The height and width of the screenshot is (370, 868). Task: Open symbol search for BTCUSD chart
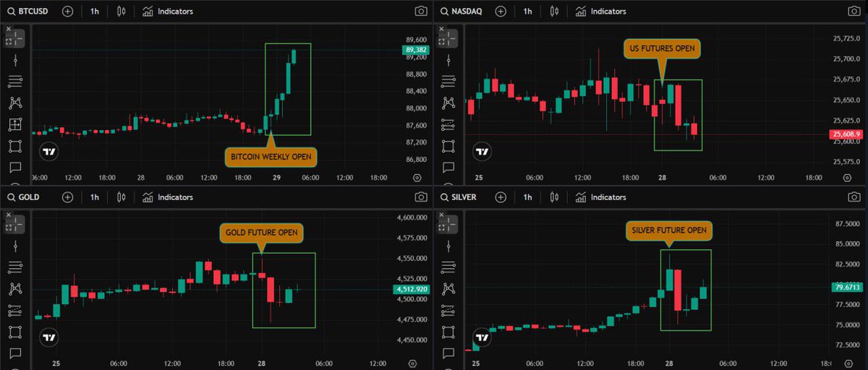tap(28, 12)
